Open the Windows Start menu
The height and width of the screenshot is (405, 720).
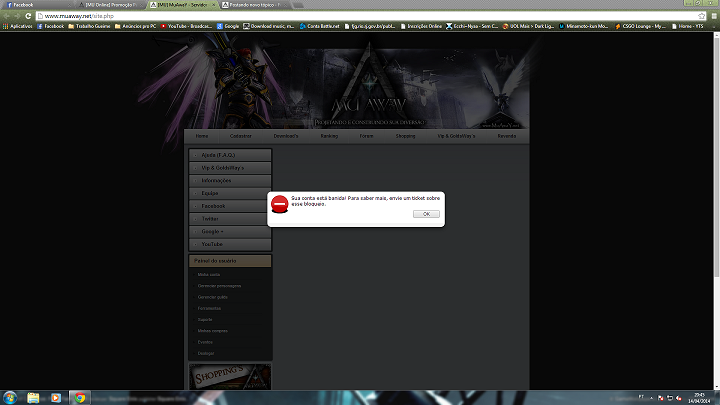tap(9, 397)
